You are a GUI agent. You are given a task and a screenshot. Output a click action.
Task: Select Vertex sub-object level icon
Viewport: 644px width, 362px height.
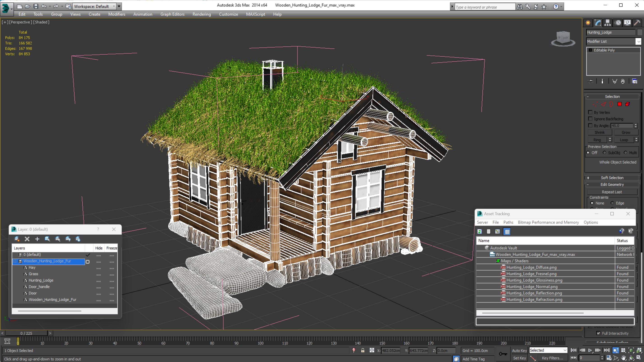point(595,104)
